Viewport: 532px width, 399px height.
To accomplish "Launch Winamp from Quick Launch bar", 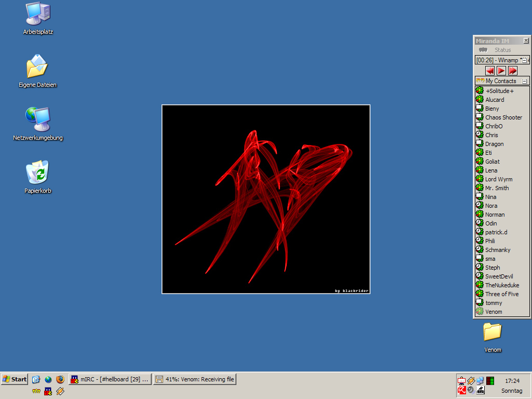I will 60,391.
